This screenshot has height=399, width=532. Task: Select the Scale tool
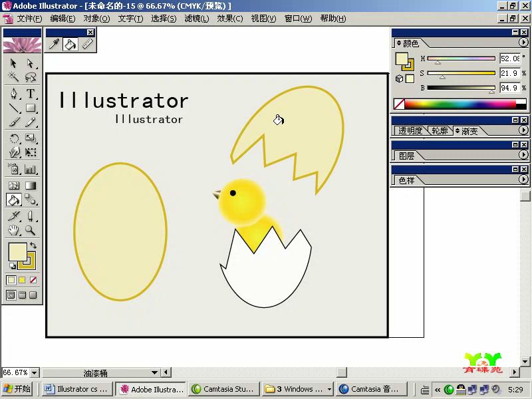pos(30,138)
